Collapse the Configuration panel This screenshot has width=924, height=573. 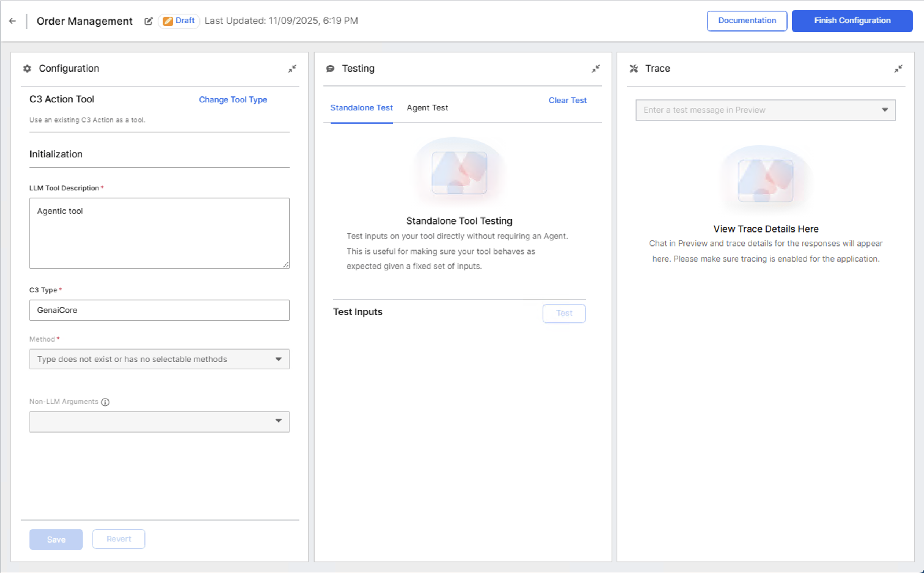292,69
